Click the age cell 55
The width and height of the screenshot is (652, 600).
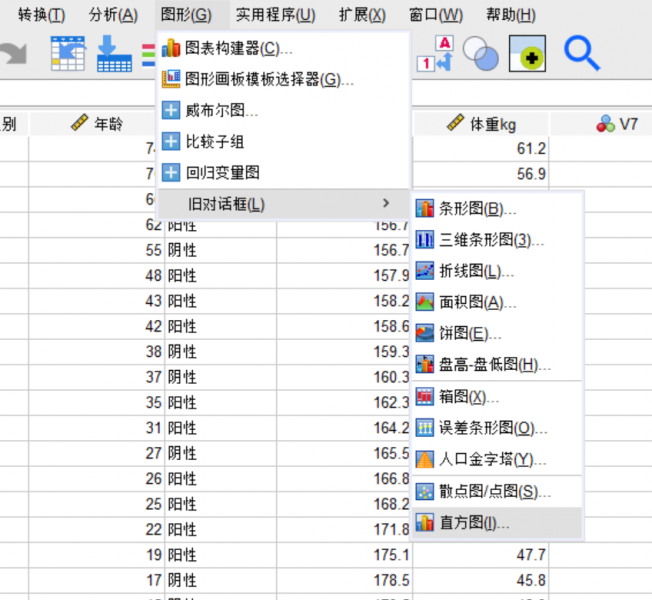96,250
